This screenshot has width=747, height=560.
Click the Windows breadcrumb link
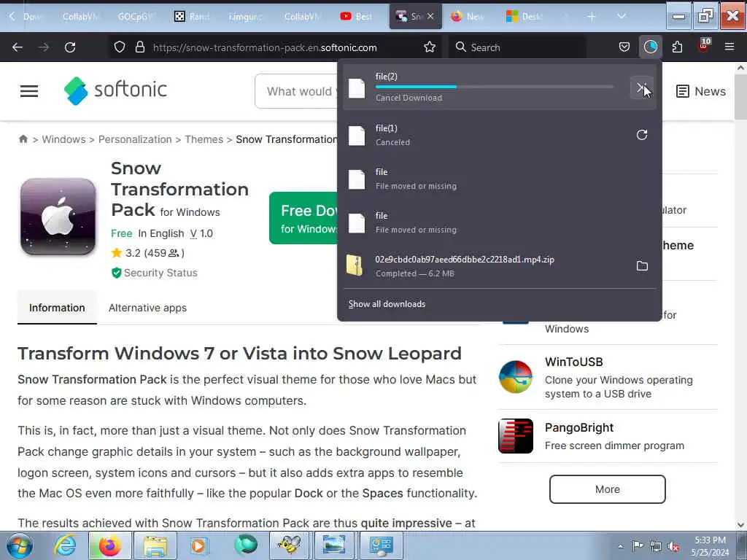coord(64,139)
